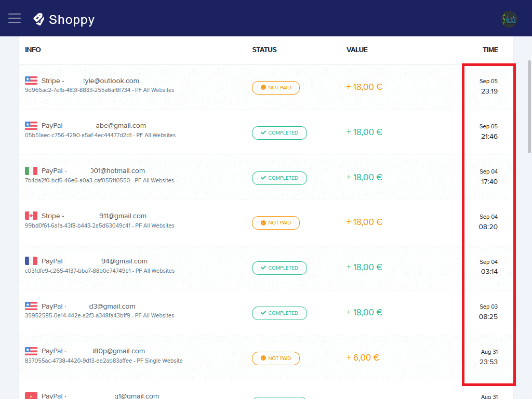This screenshot has width=532, height=399.
Task: Click US flag on abe@gmail.com order
Action: pyautogui.click(x=31, y=126)
